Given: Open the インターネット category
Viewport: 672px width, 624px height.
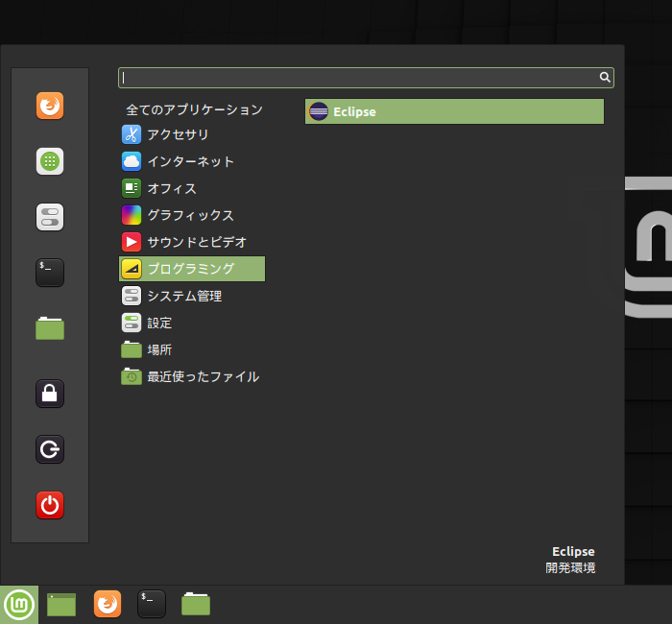Looking at the screenshot, I should [x=192, y=161].
